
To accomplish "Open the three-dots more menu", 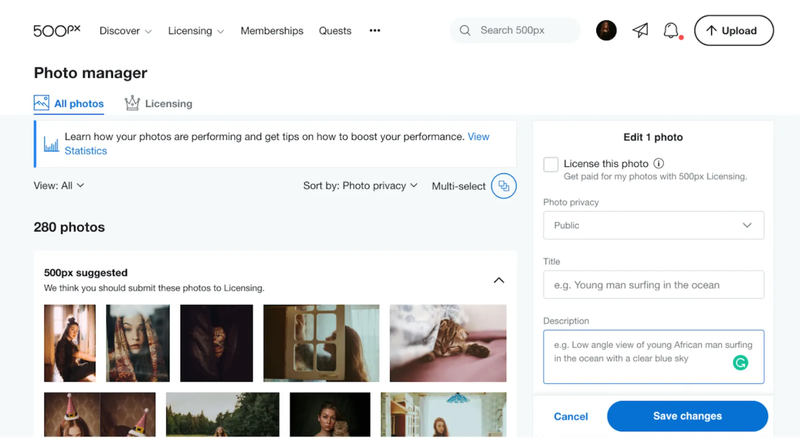I will click(375, 31).
